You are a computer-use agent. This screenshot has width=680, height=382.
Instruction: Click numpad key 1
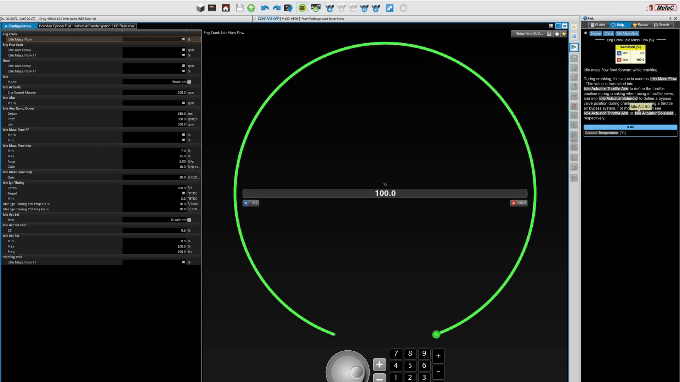pos(396,378)
